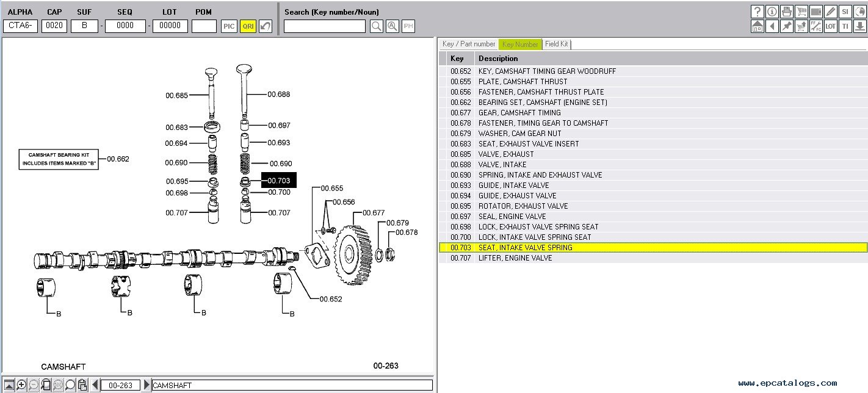Click the PH button beside search
The image size is (868, 393).
[x=408, y=26]
